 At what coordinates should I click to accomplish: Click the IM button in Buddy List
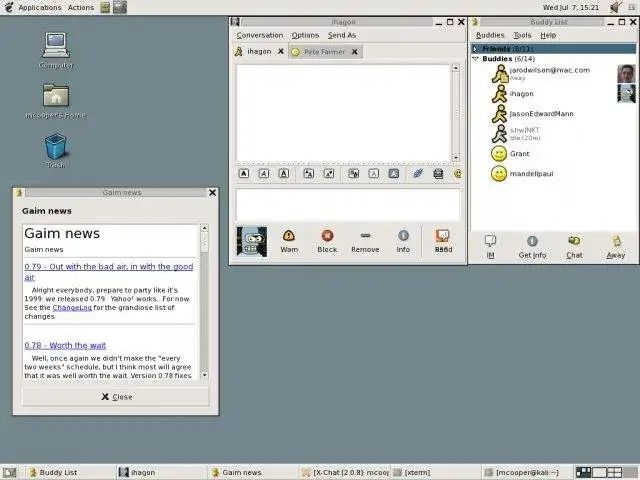click(490, 247)
